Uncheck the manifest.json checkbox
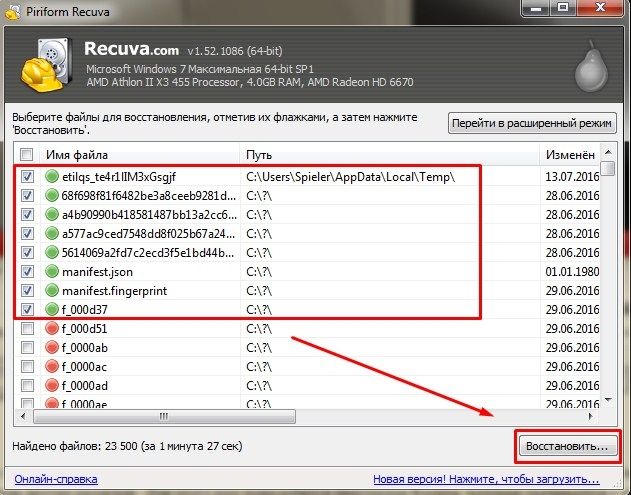The height and width of the screenshot is (495, 631). 27,272
